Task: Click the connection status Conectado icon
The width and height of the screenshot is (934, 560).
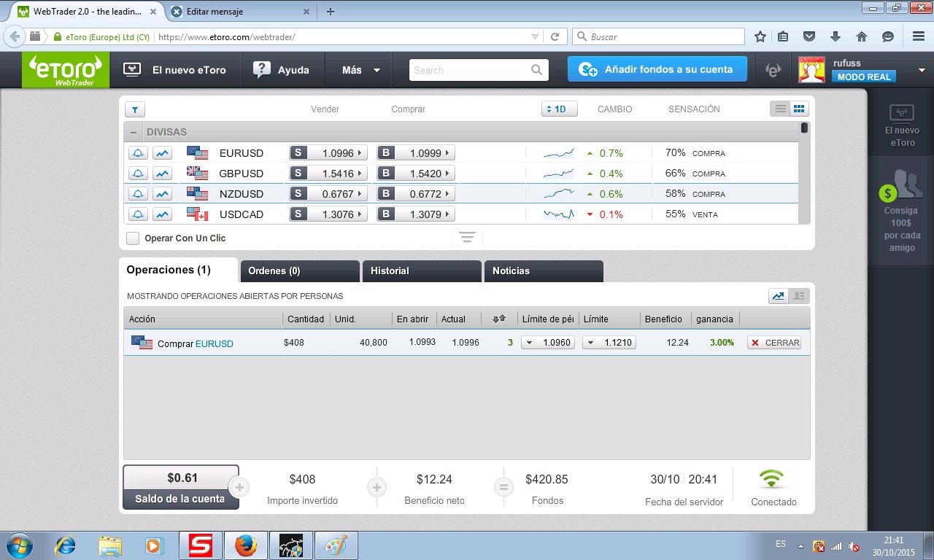Action: point(771,479)
